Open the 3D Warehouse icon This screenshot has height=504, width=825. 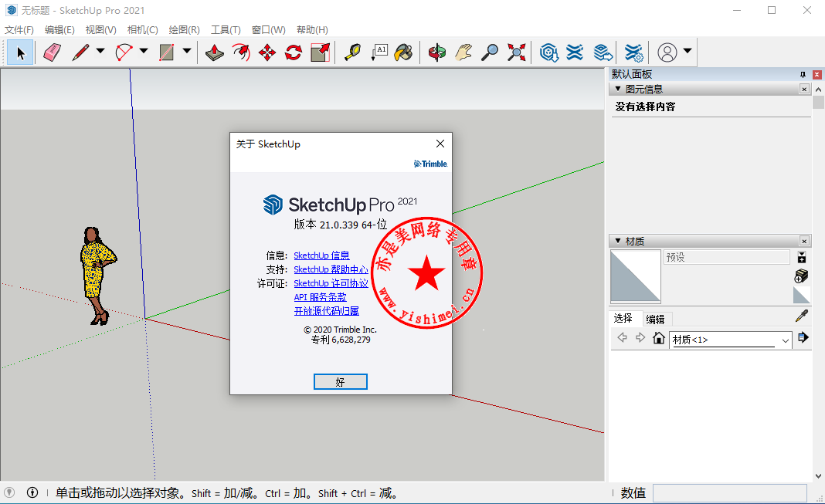(x=548, y=52)
